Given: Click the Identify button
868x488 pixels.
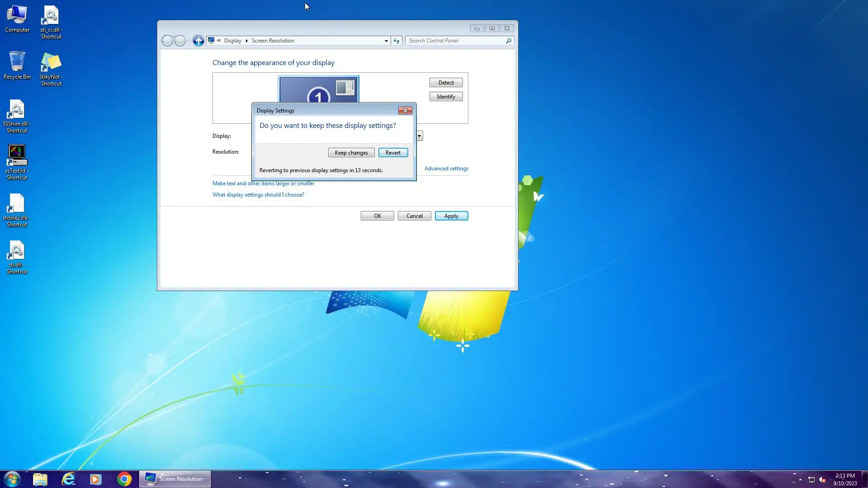Looking at the screenshot, I should click(446, 97).
